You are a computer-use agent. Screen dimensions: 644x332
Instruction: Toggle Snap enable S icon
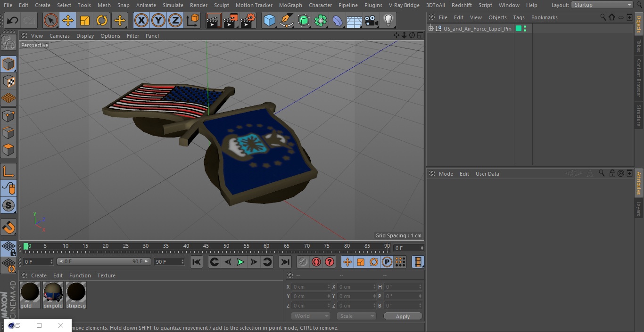click(x=8, y=205)
